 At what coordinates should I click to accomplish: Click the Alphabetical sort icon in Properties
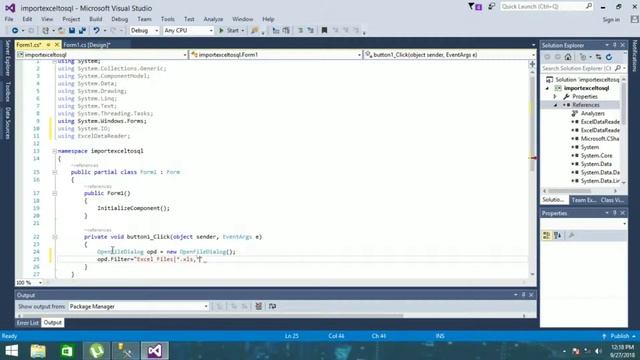pos(558,236)
